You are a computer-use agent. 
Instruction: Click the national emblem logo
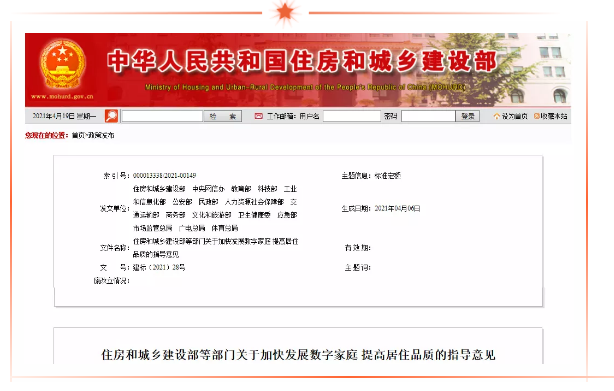[63, 64]
